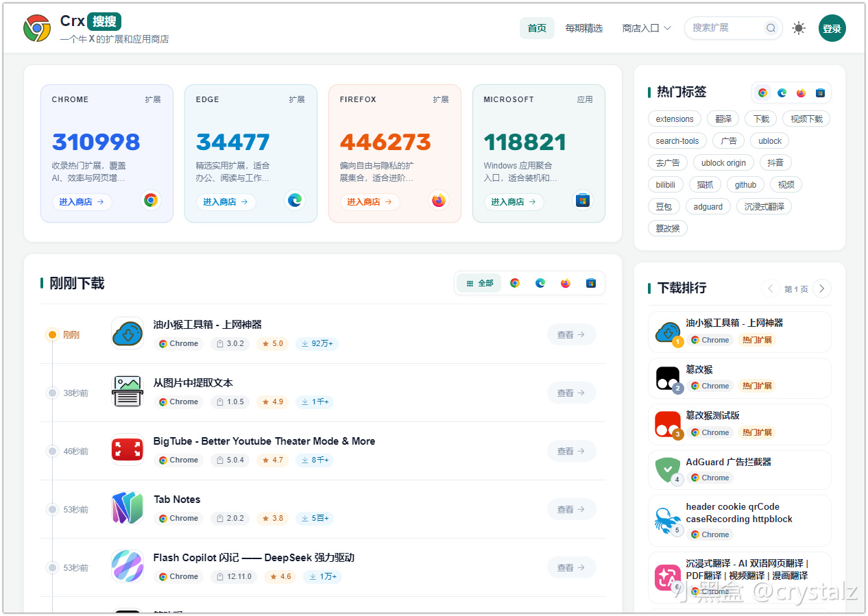Filter recent downloads by Microsoft Store icon
This screenshot has height=616, width=868.
[x=591, y=283]
